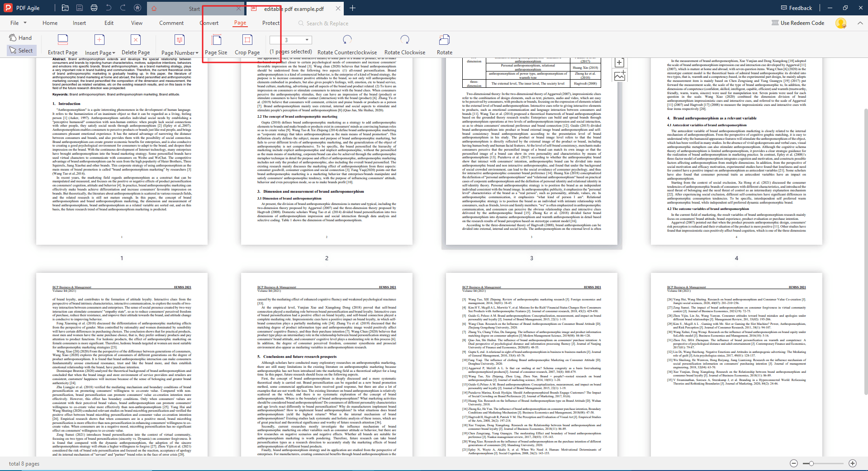Screen dimensions: 868x471
Task: Activate the Hand tool
Action: [20, 38]
